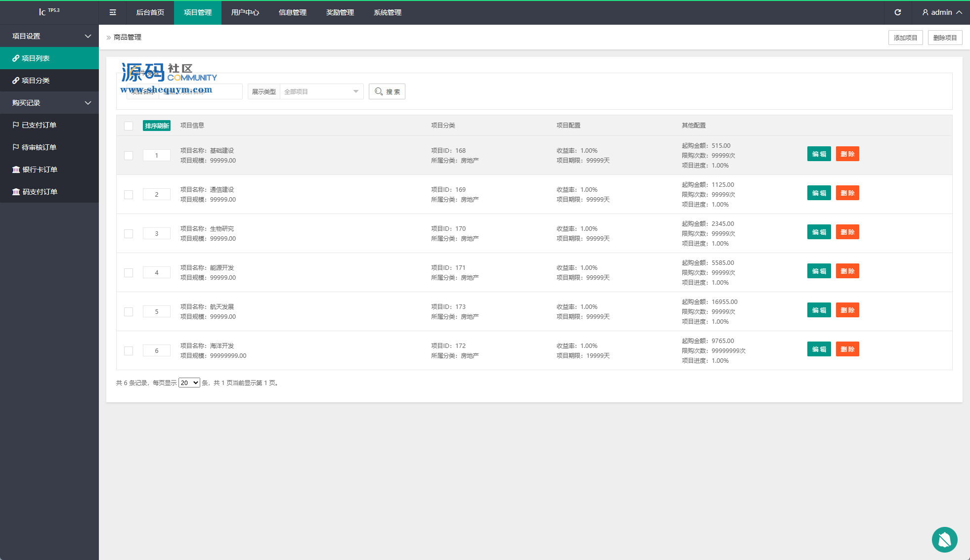Check the select-all header checkbox
Image resolution: width=970 pixels, height=560 pixels.
coord(129,126)
